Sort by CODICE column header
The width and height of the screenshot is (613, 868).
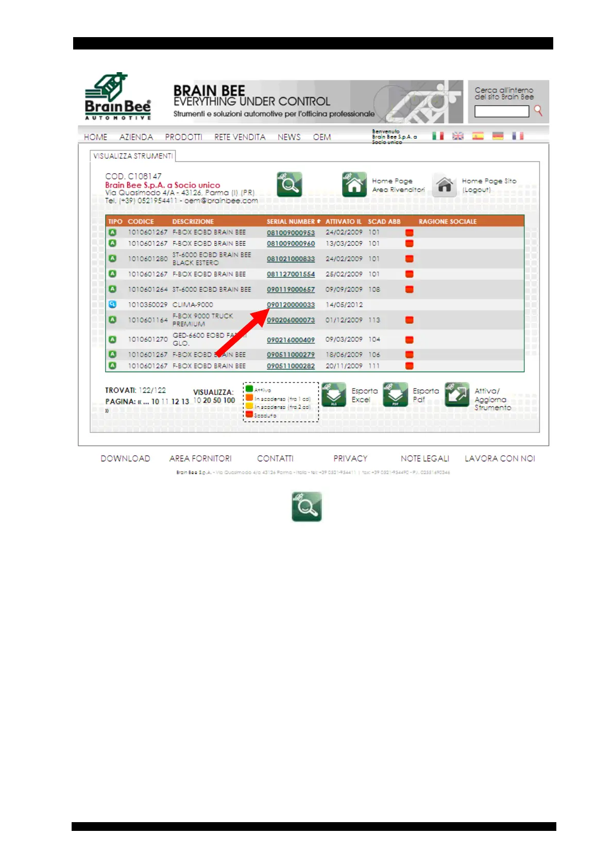pyautogui.click(x=141, y=222)
